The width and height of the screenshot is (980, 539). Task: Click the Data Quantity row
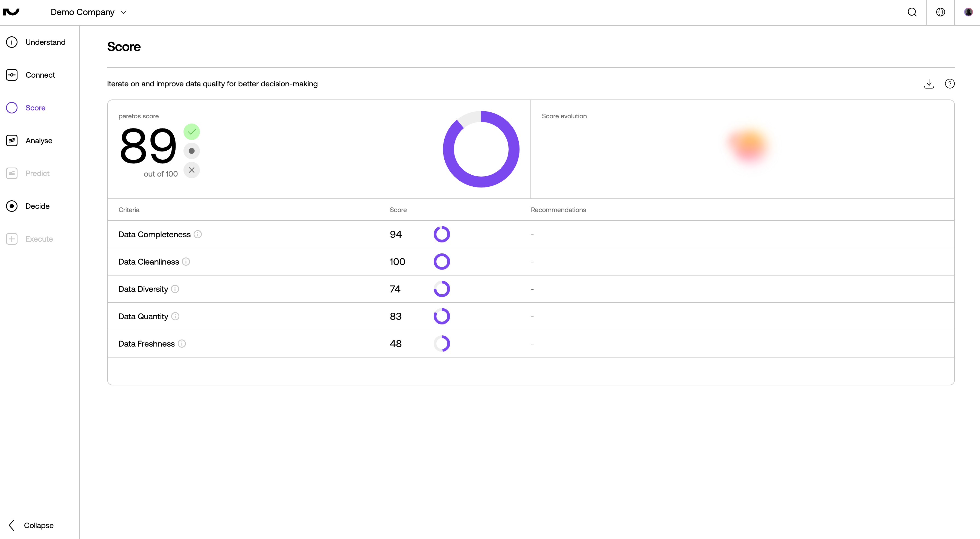point(143,317)
